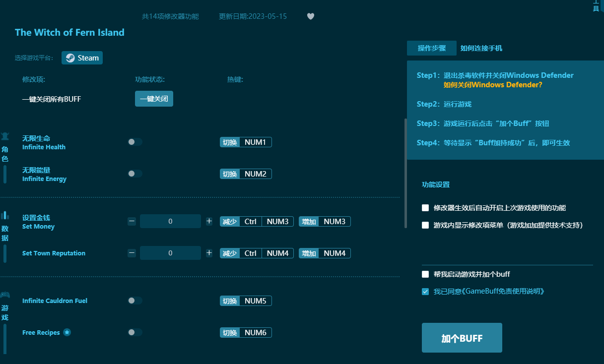Increase Set Money value with plus
This screenshot has height=364, width=604.
tap(209, 221)
